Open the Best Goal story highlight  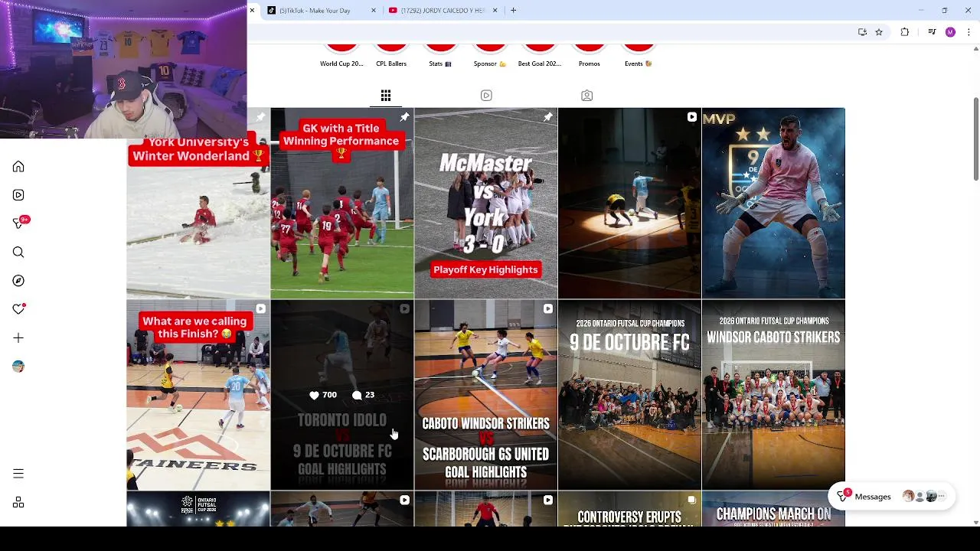pyautogui.click(x=540, y=56)
